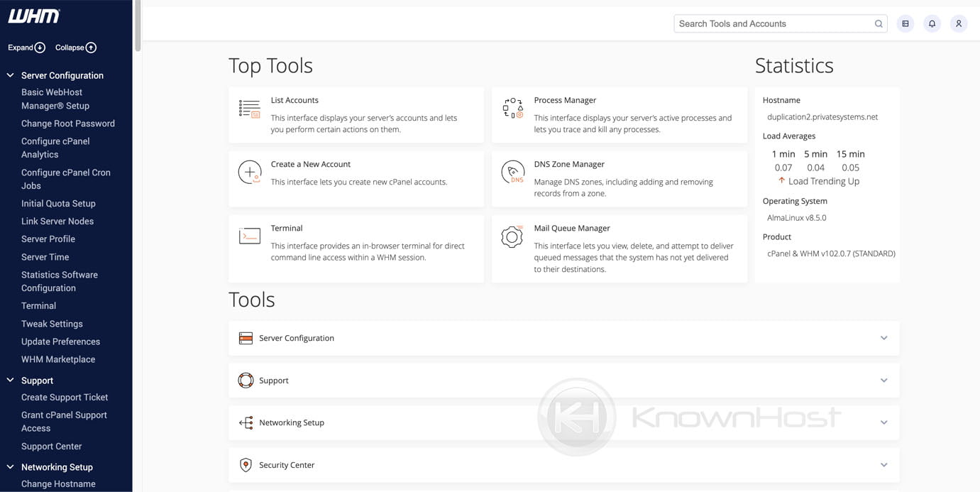Open the notifications bell icon
Screen dimensions: 980x492
(x=932, y=23)
